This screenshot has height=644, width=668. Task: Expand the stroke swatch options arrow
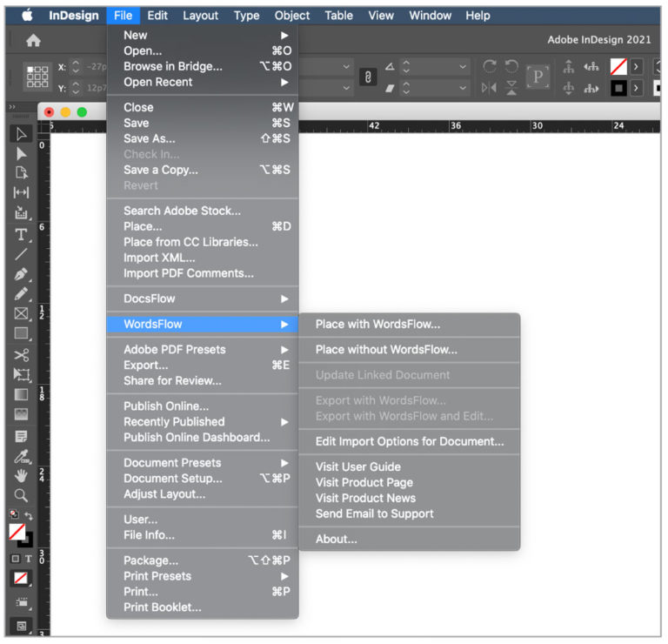coord(637,88)
